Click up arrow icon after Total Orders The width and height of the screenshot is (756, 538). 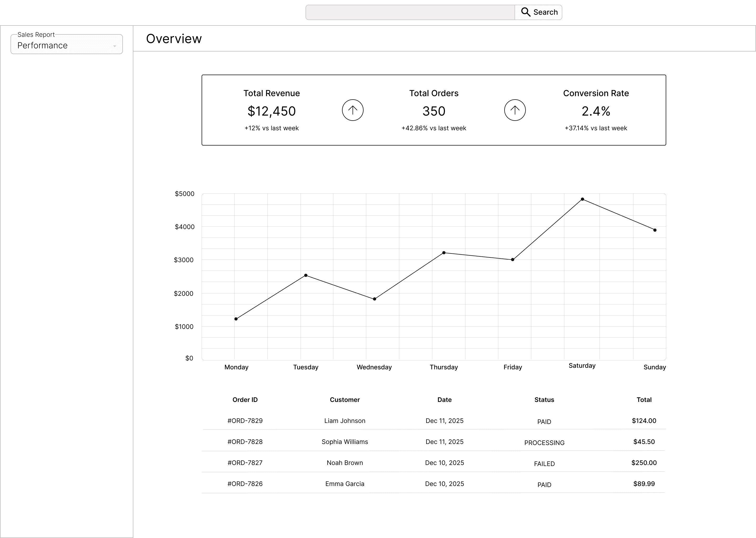tap(515, 110)
